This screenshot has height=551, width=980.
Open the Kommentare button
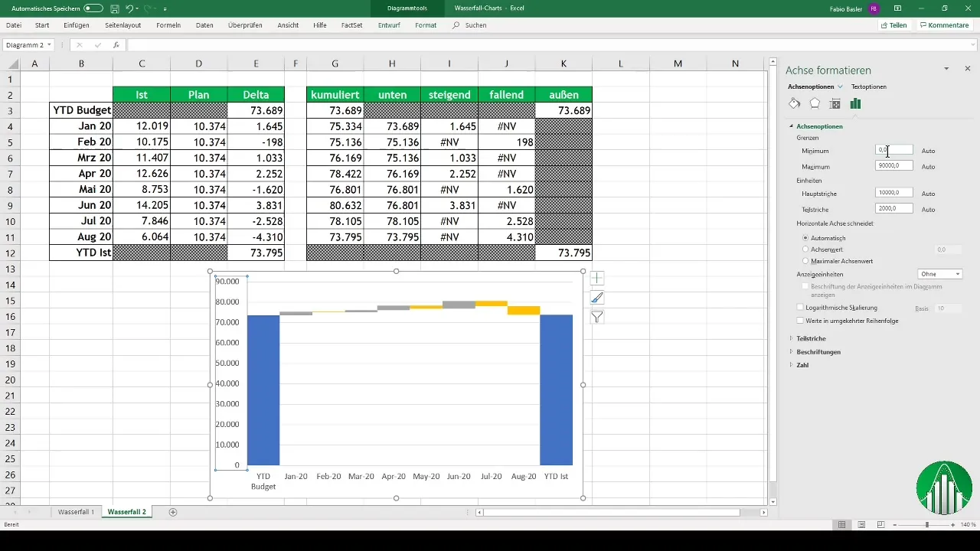pos(945,25)
